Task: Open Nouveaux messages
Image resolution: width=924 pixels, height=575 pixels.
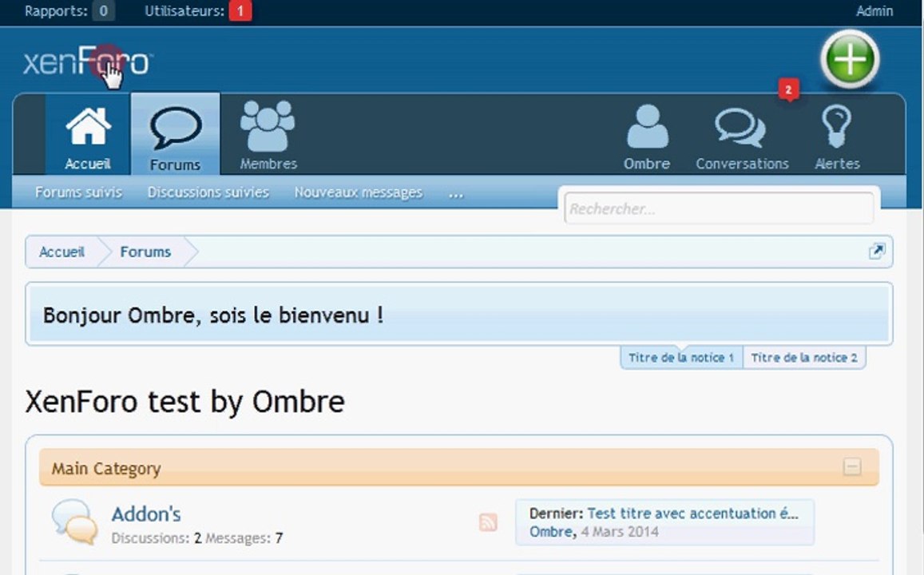Action: click(359, 192)
